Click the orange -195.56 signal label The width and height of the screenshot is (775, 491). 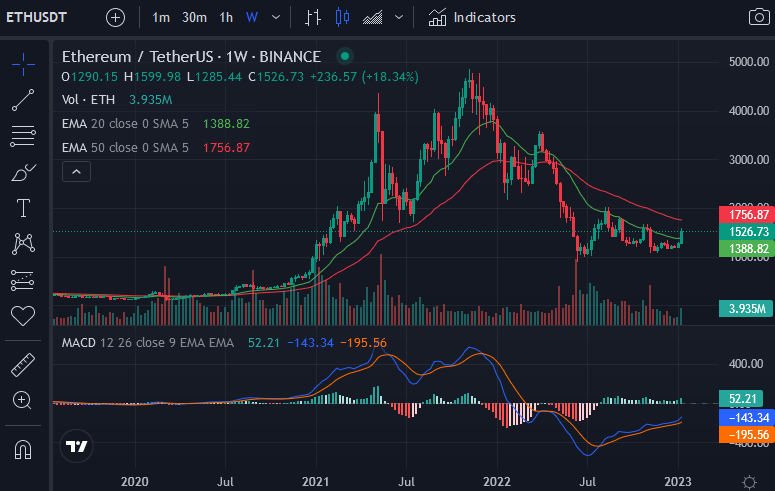(x=747, y=435)
